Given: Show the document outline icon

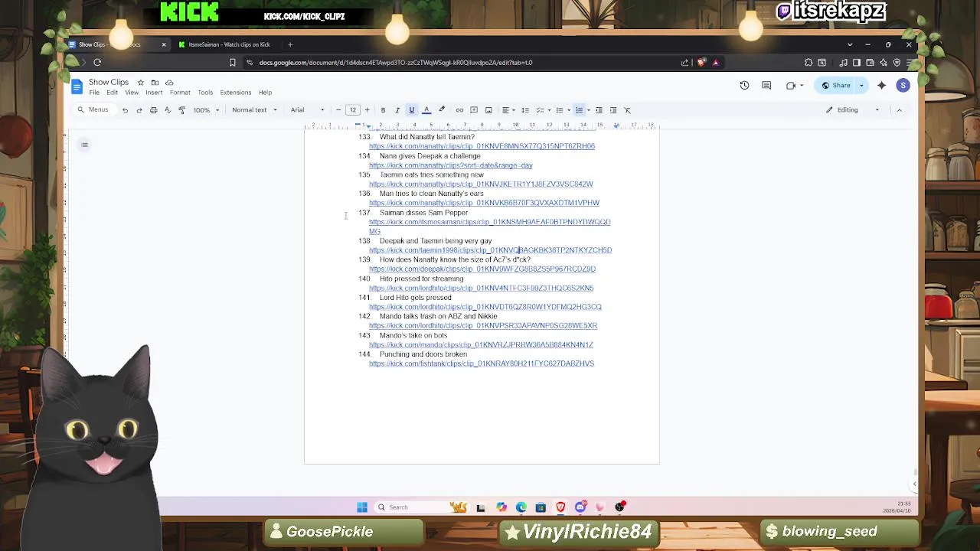Looking at the screenshot, I should [85, 145].
